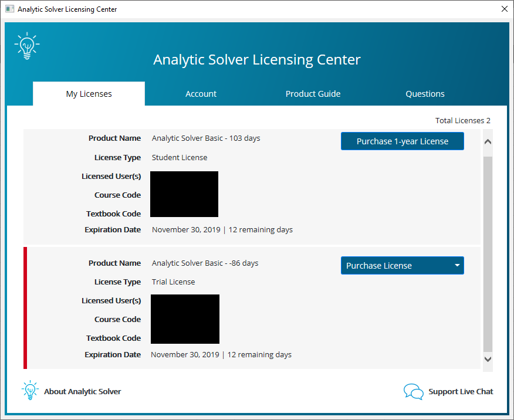Open the Account tab
The height and width of the screenshot is (420, 514).
coord(201,94)
